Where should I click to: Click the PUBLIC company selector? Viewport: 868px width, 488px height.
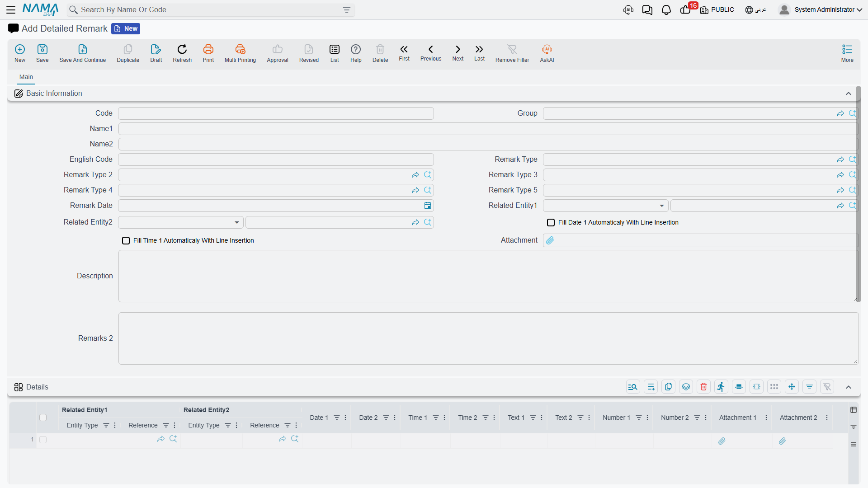click(x=717, y=10)
